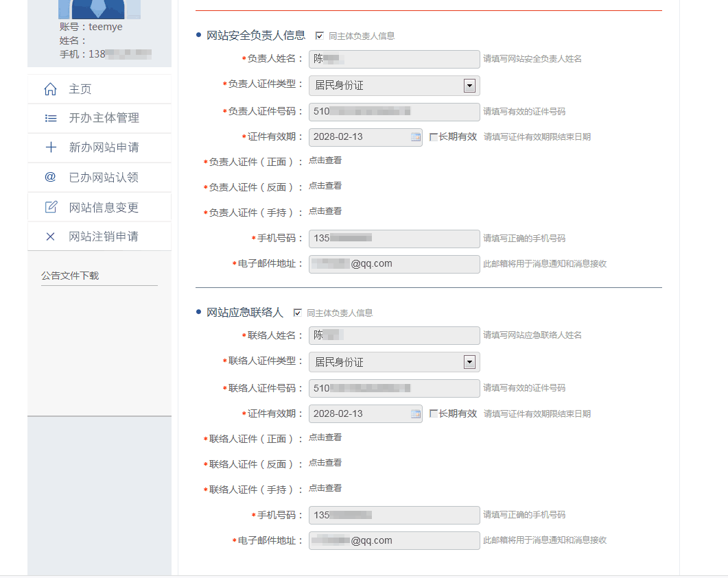Open 已办网站认领 menu entry
728x578 pixels.
click(99, 177)
